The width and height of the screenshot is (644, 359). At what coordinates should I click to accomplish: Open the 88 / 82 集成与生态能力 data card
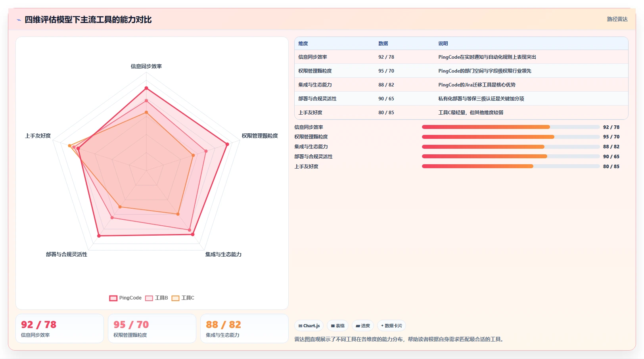(x=244, y=328)
